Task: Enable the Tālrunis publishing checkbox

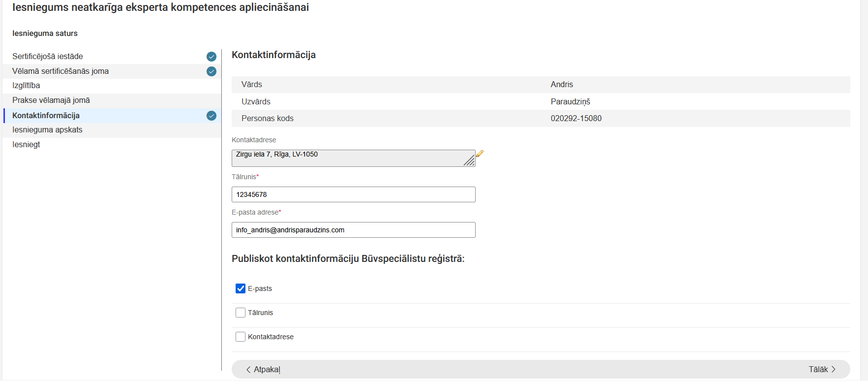Action: point(241,313)
